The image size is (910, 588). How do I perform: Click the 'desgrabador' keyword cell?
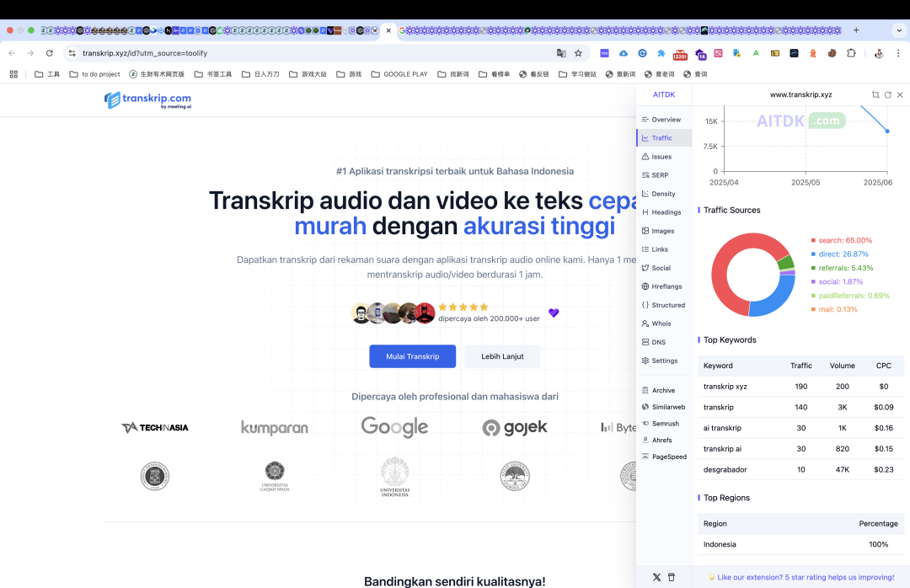coord(725,469)
